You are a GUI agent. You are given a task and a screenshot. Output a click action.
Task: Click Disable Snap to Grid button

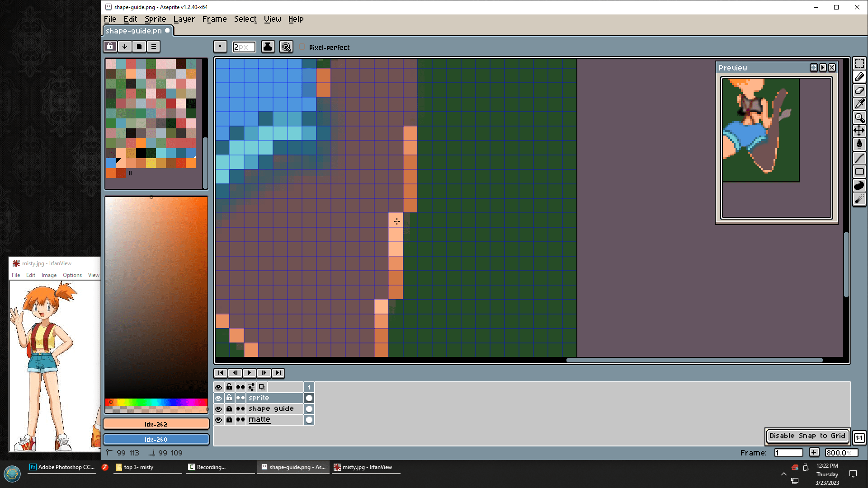(807, 436)
